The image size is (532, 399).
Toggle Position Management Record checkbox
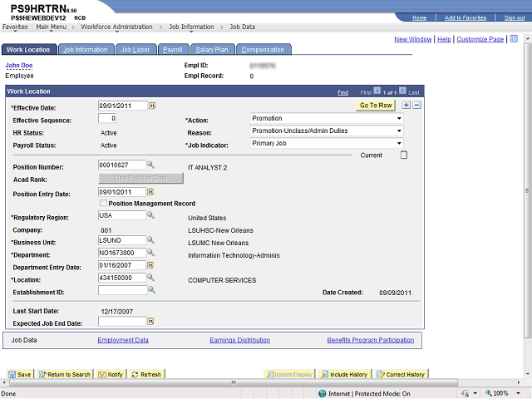click(x=103, y=203)
